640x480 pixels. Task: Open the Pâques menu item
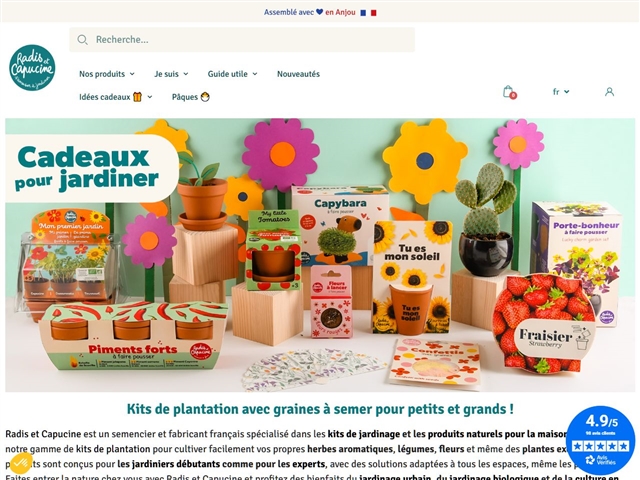(x=191, y=97)
